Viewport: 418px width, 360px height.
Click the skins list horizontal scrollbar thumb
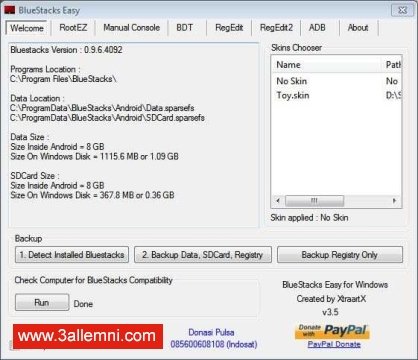[314, 201]
